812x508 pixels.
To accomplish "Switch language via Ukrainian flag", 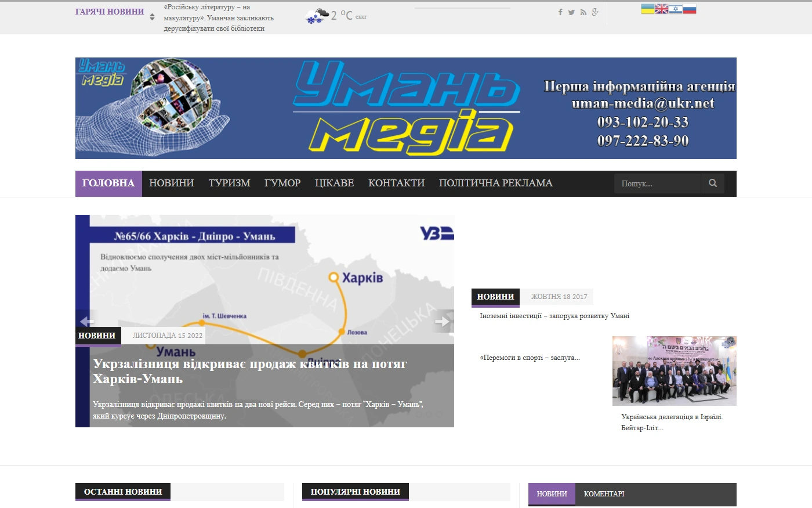I will (647, 9).
